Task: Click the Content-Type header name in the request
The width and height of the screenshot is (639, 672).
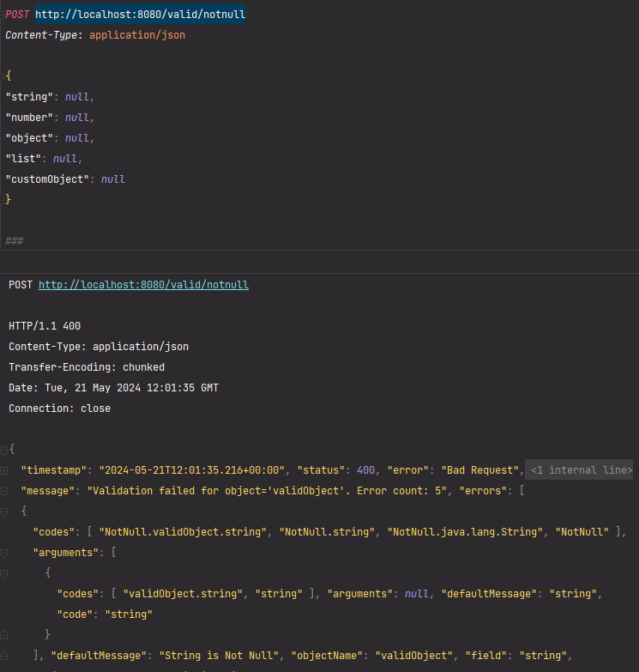Action: coord(41,35)
